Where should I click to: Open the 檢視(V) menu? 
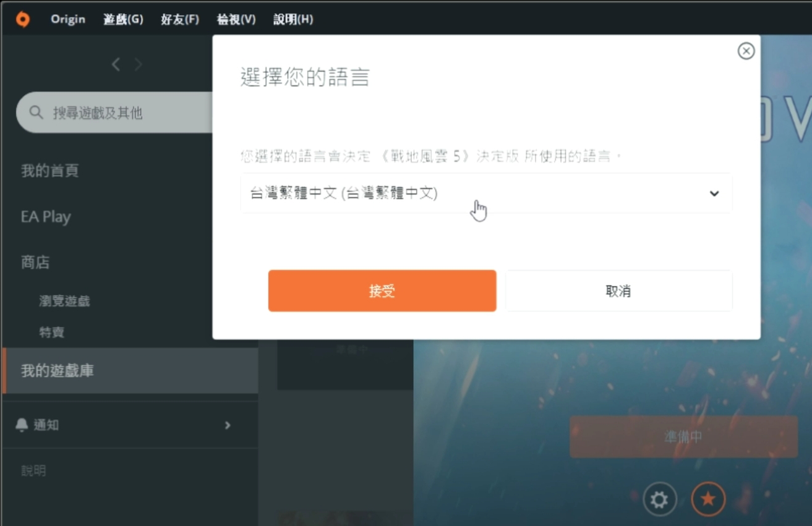point(236,19)
